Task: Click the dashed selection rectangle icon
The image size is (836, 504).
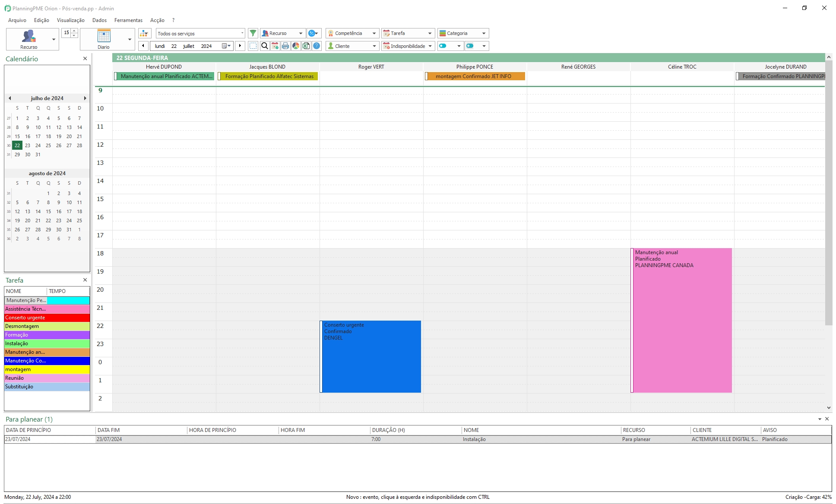Action: point(253,46)
